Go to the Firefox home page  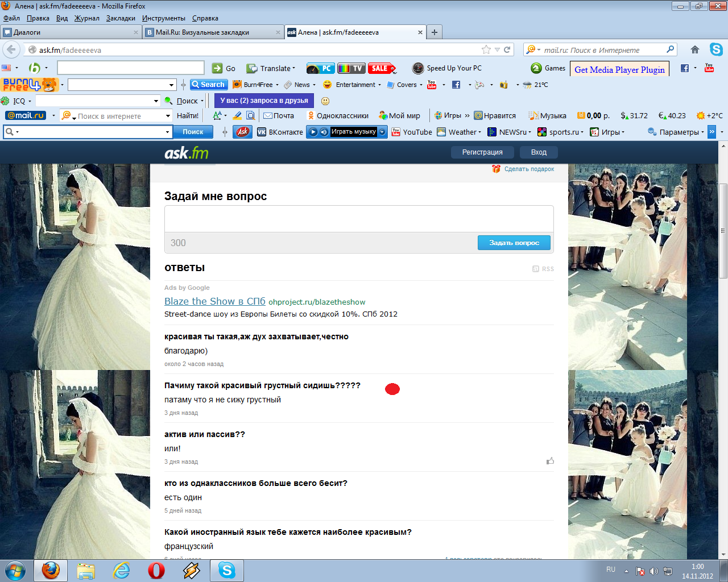point(694,49)
